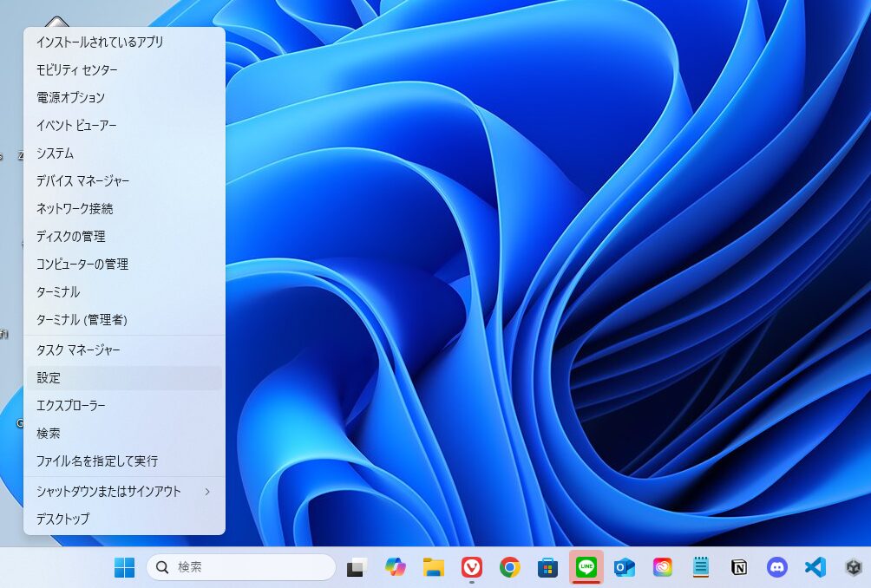Viewport: 871px width, 588px height.
Task: Select ターミナル (管理者) menu item
Action: pyautogui.click(x=82, y=320)
